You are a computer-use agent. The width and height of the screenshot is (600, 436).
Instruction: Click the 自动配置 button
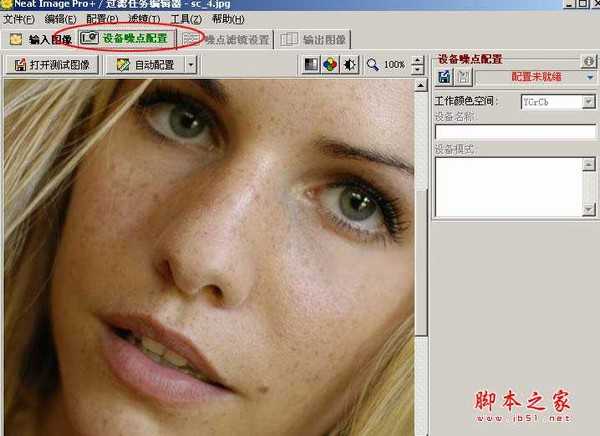[145, 65]
